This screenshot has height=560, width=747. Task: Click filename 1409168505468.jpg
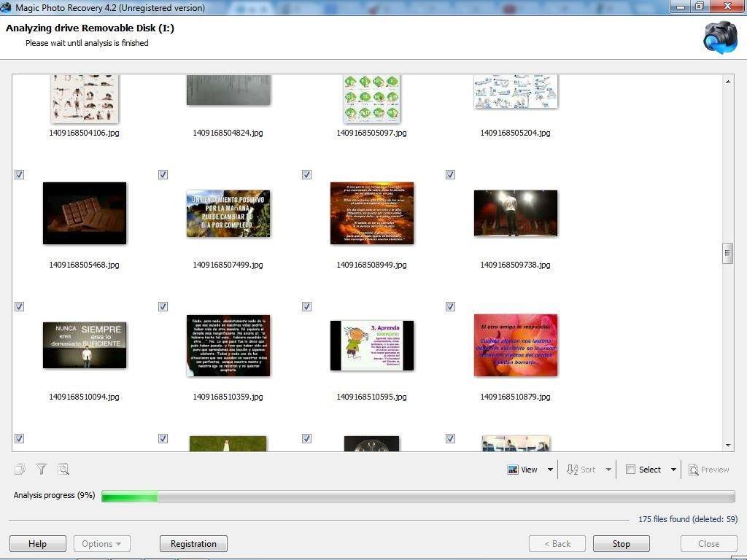tap(85, 265)
